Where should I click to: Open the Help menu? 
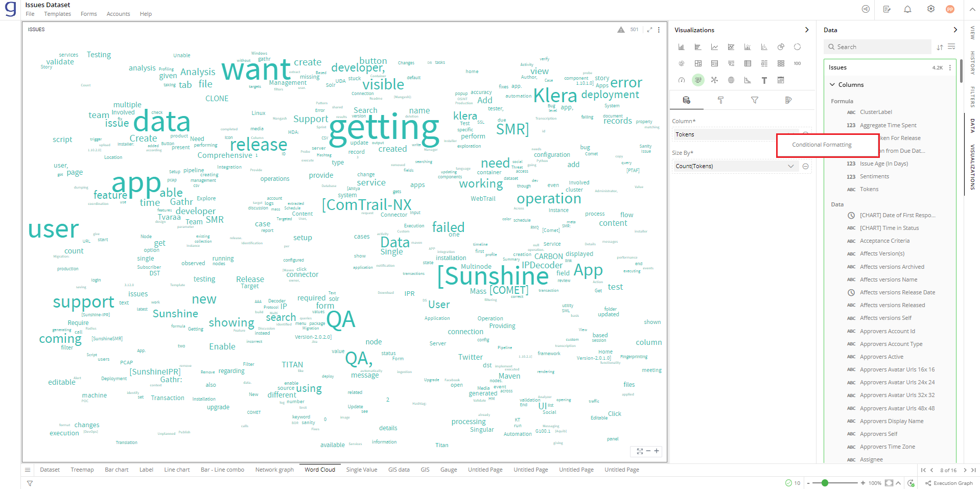tap(146, 14)
